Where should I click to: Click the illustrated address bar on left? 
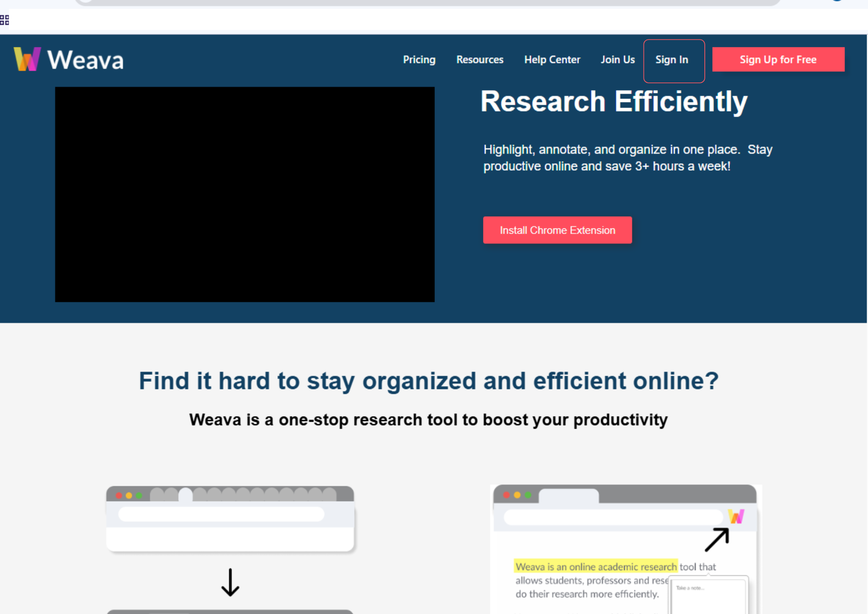click(x=221, y=514)
